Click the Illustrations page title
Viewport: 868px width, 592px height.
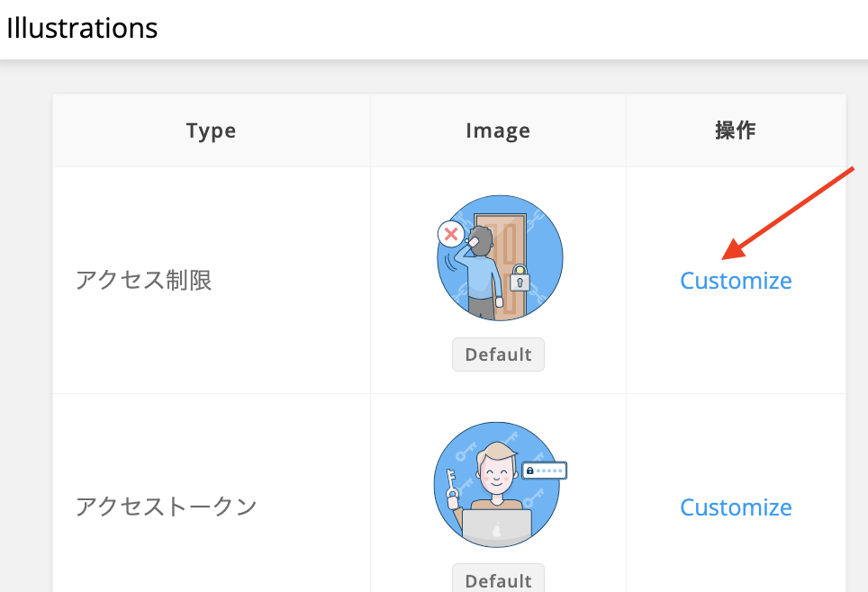point(82,29)
